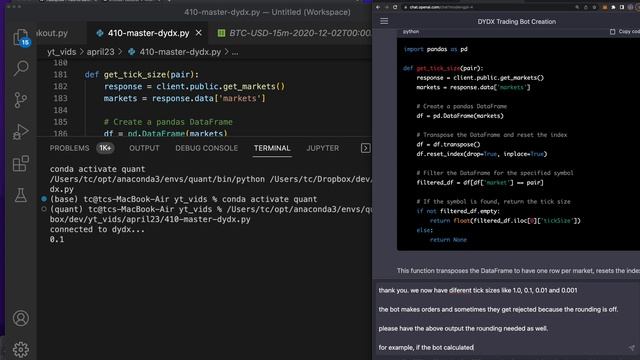
Task: Open the JUPYTER panel tab
Action: [x=322, y=148]
